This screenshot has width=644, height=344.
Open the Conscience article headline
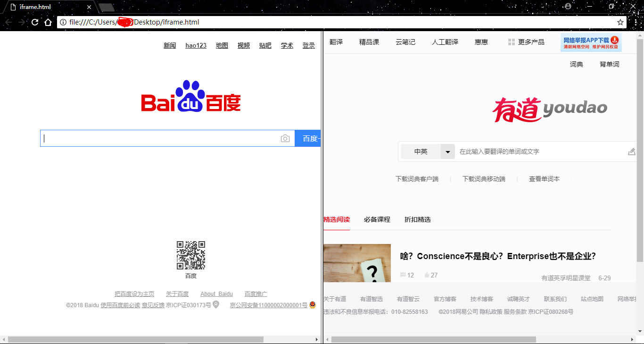[498, 256]
